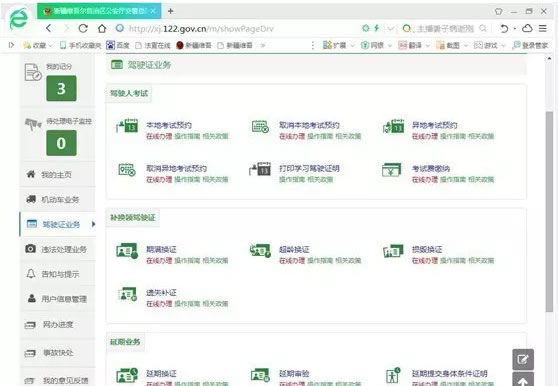Expand the arrow beside 驾驶证业务 in the sidebar
Screen dimensions: 558x386
93,224
